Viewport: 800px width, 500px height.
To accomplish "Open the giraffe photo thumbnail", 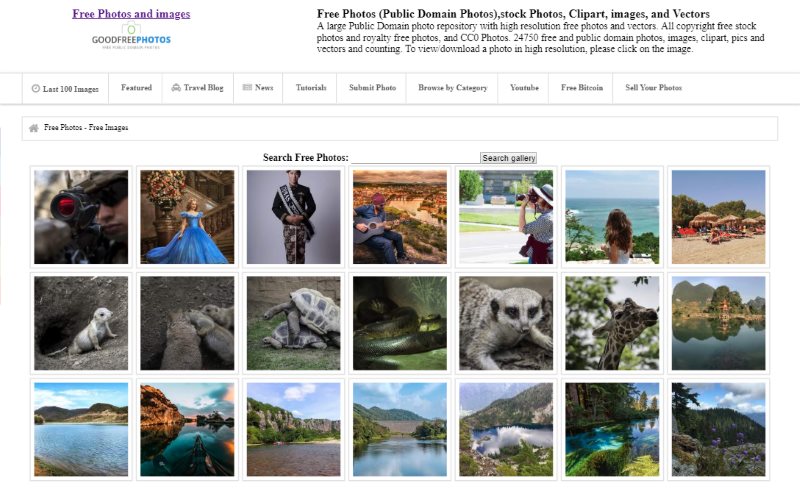I will click(x=612, y=323).
